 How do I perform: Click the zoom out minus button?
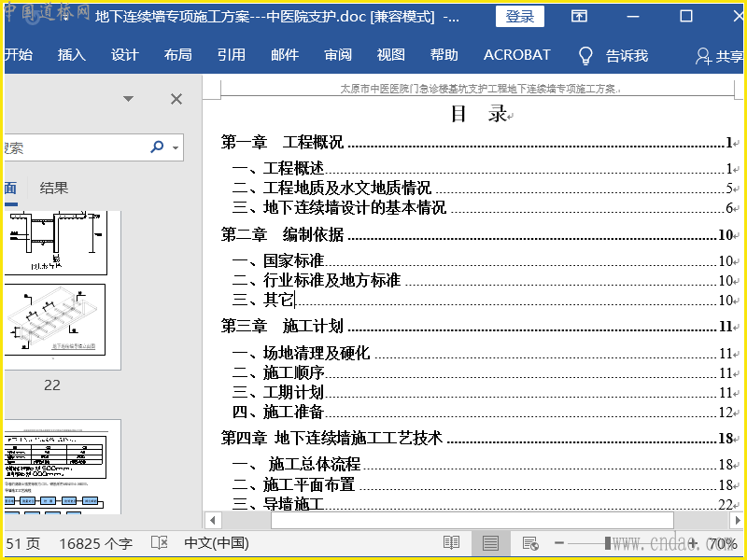[559, 543]
